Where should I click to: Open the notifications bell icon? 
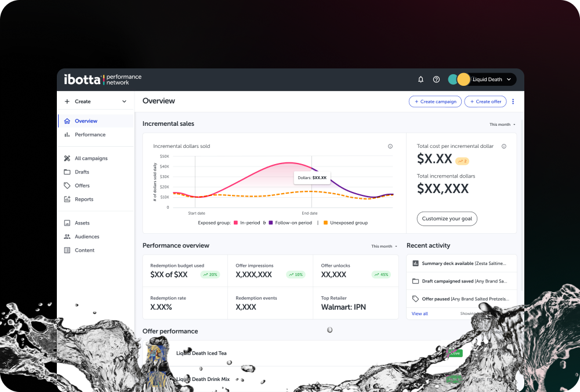click(420, 79)
